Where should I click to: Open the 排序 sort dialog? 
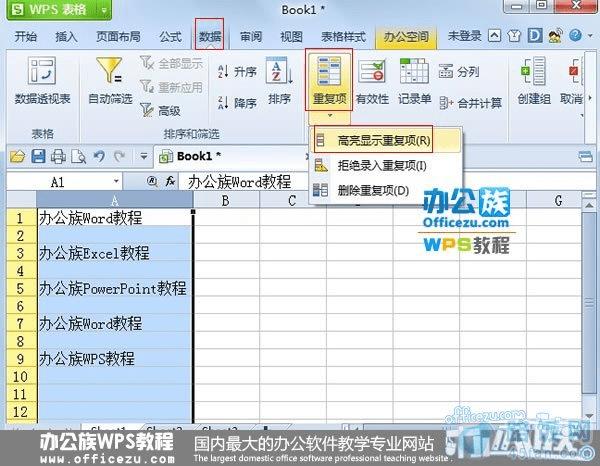[279, 80]
